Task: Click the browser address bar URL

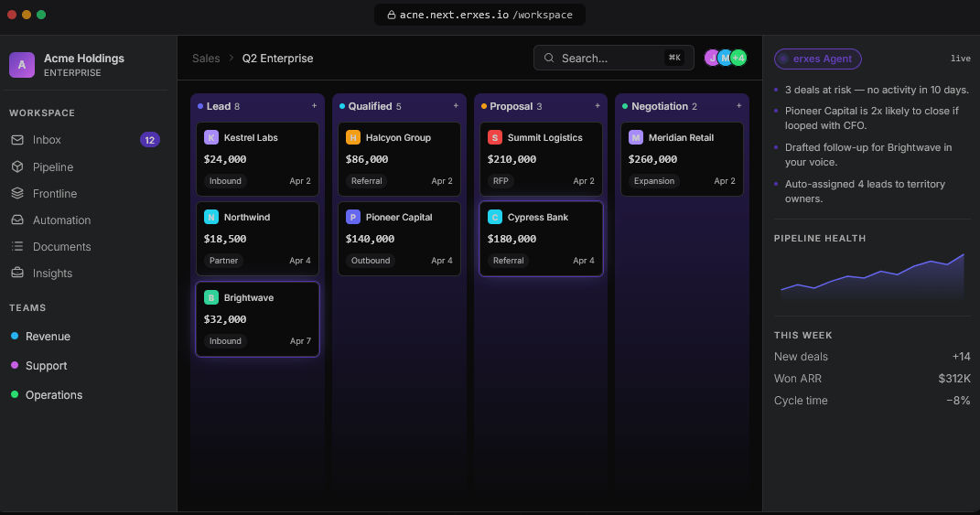Action: point(480,15)
